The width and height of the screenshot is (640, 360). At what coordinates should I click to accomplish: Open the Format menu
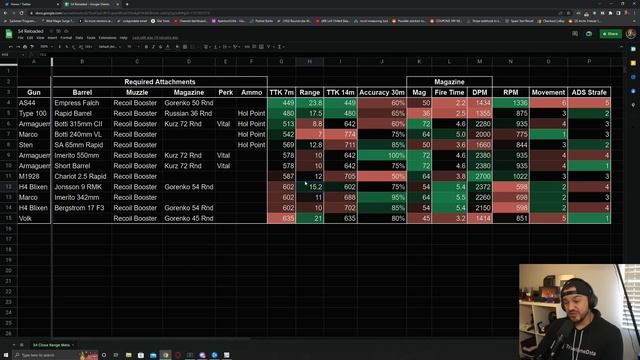[x=66, y=38]
